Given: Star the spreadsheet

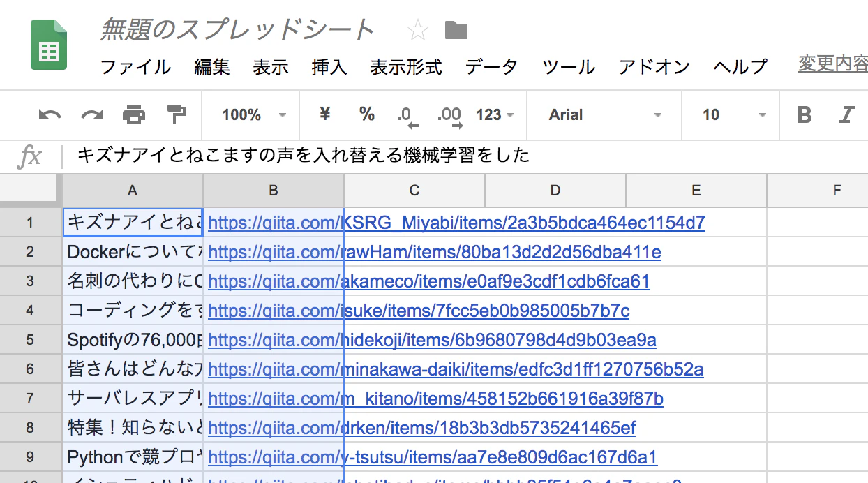Looking at the screenshot, I should pos(418,30).
